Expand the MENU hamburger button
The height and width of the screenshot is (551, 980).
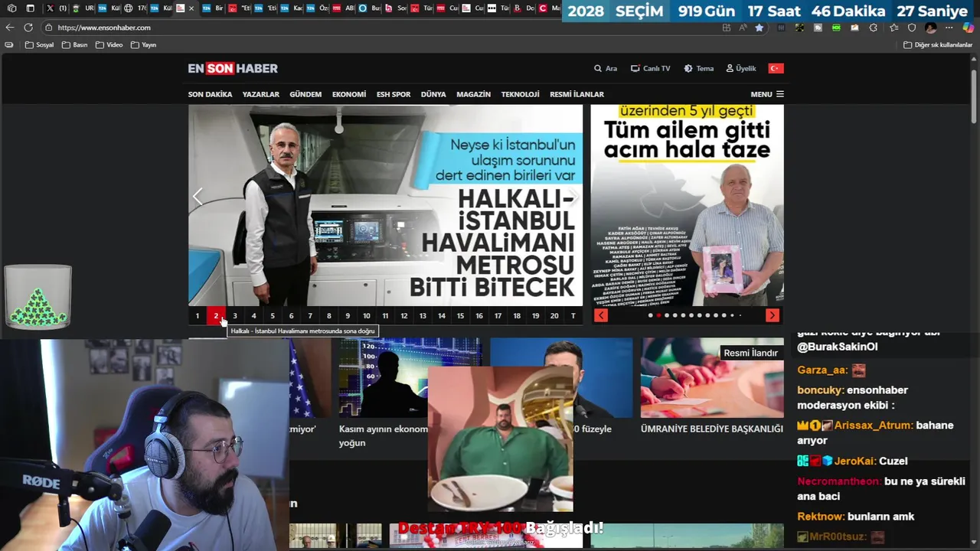click(767, 94)
